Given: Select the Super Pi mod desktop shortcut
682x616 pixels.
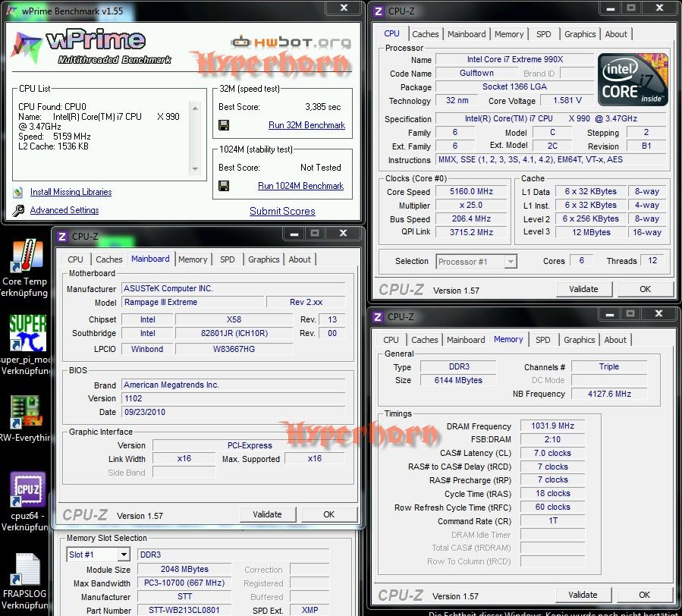Looking at the screenshot, I should click(x=26, y=345).
